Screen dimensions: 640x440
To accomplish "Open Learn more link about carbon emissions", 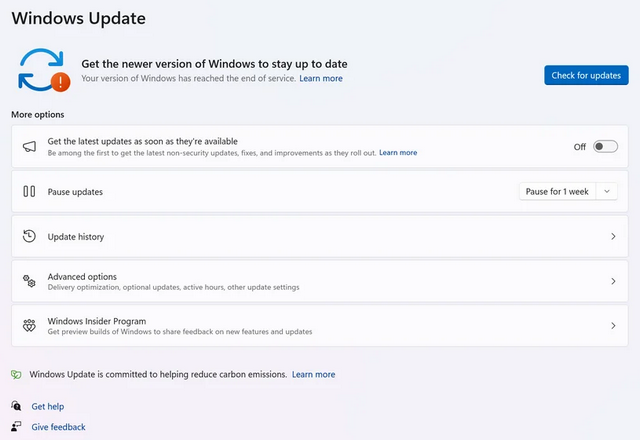I will click(313, 374).
